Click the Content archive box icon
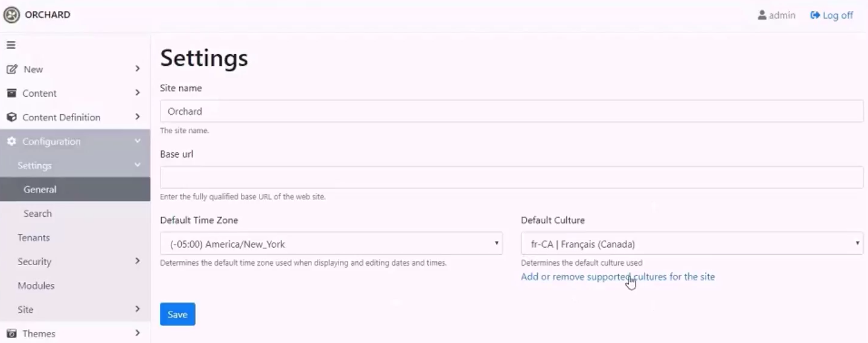The height and width of the screenshot is (343, 868). [11, 93]
